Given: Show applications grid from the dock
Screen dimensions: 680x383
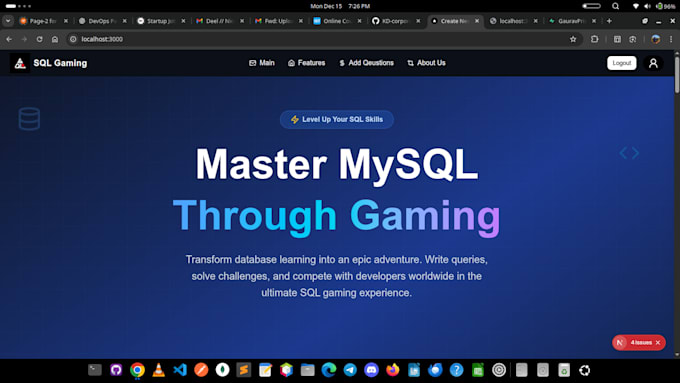Looking at the screenshot, I should [585, 370].
